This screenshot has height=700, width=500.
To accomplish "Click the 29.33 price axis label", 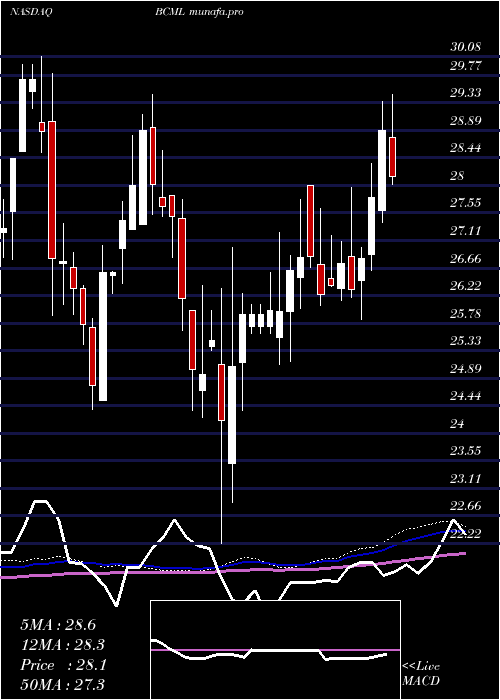I will 466,92.
